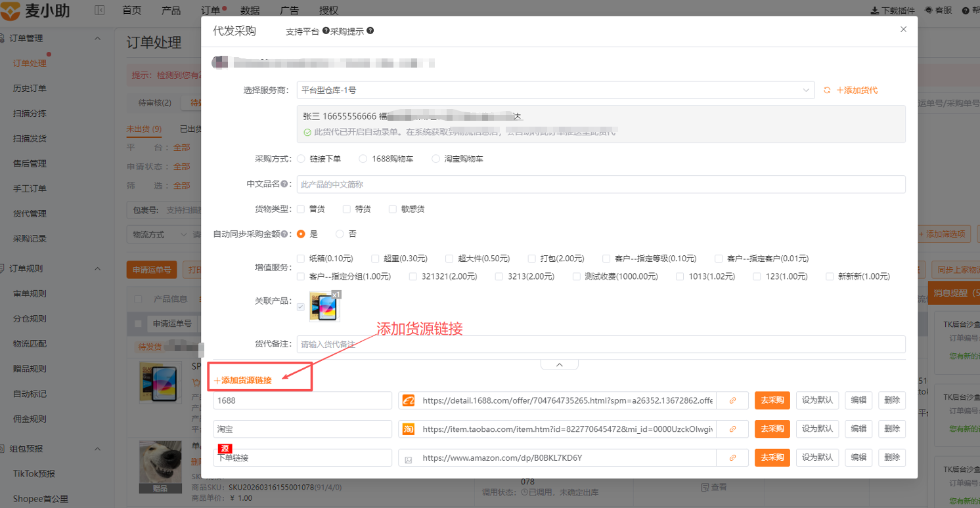Viewport: 980px width, 508px height.
Task: Click 编辑 for the Amazon link
Action: 858,457
